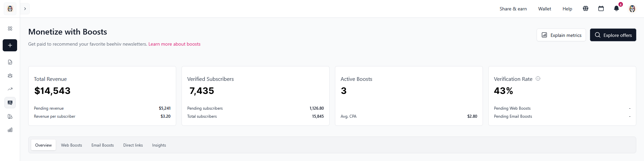Open the Learn more about boosts link

(175, 44)
